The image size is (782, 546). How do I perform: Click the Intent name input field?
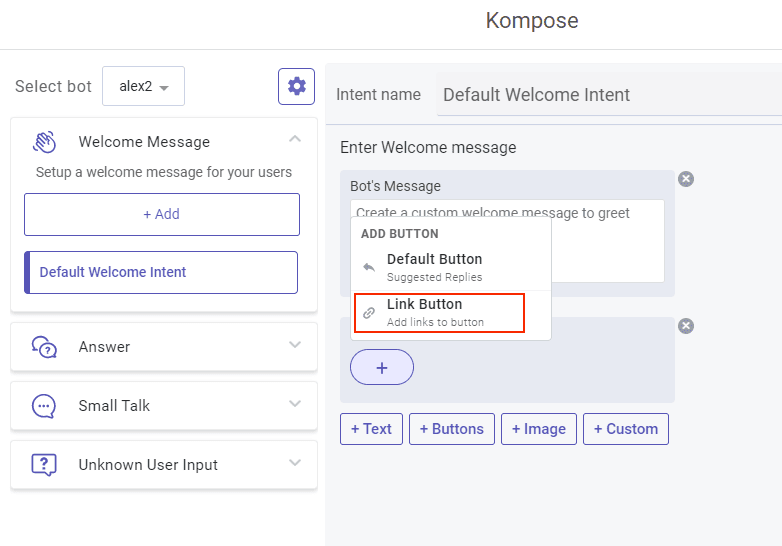[x=609, y=95]
